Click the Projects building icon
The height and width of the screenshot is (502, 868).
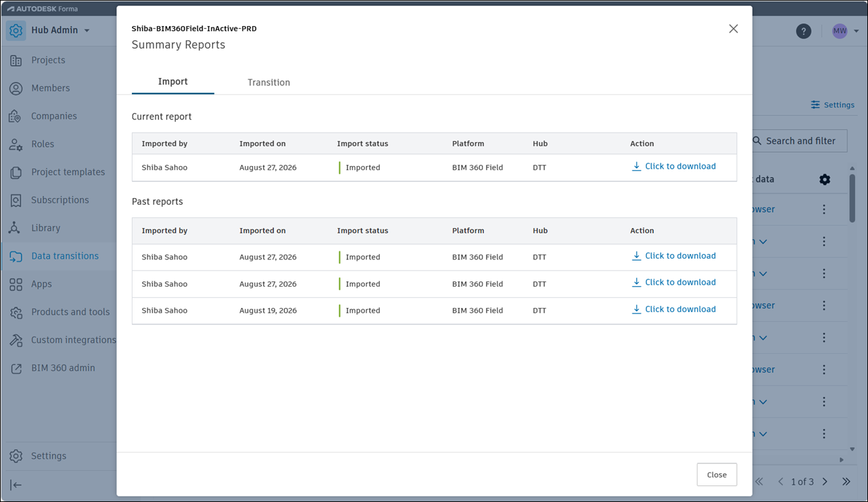pyautogui.click(x=16, y=60)
